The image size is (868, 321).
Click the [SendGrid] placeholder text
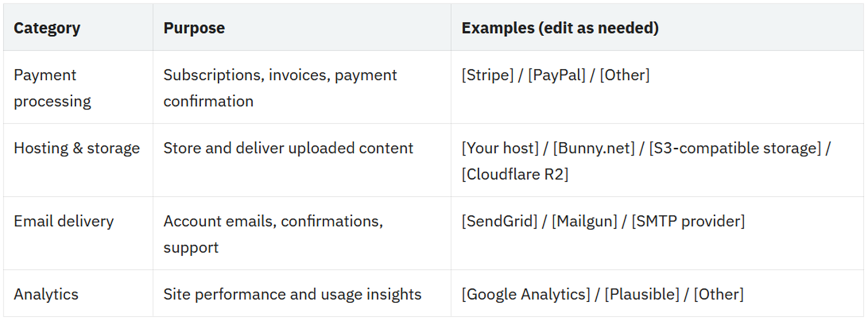pos(499,221)
